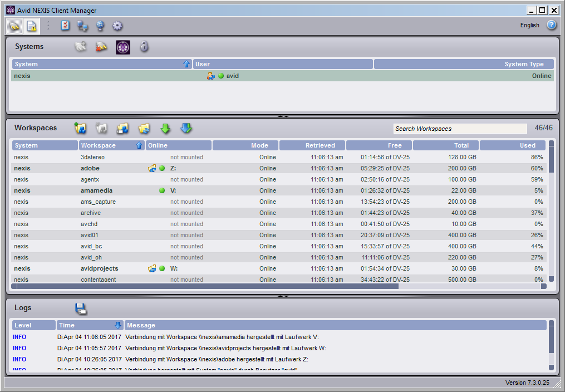Sort workspaces by Mode column

point(245,145)
